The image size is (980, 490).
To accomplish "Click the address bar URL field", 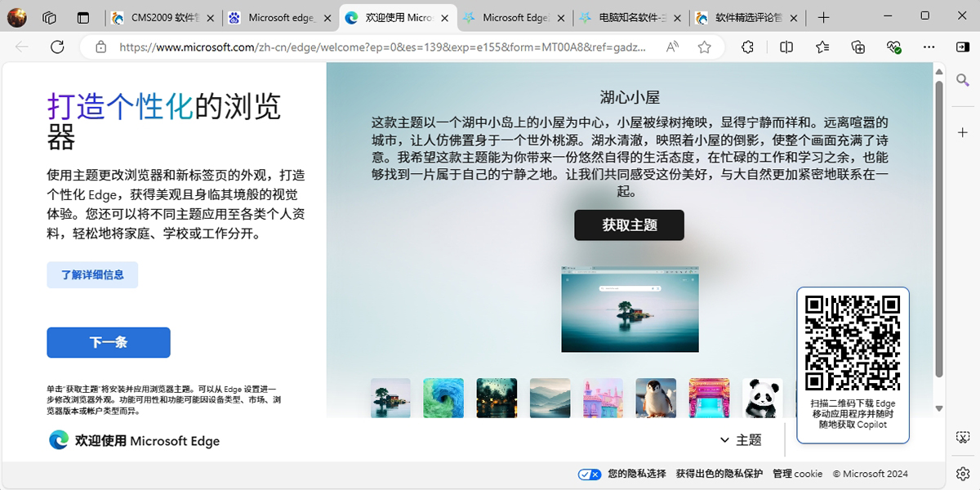I will tap(383, 47).
